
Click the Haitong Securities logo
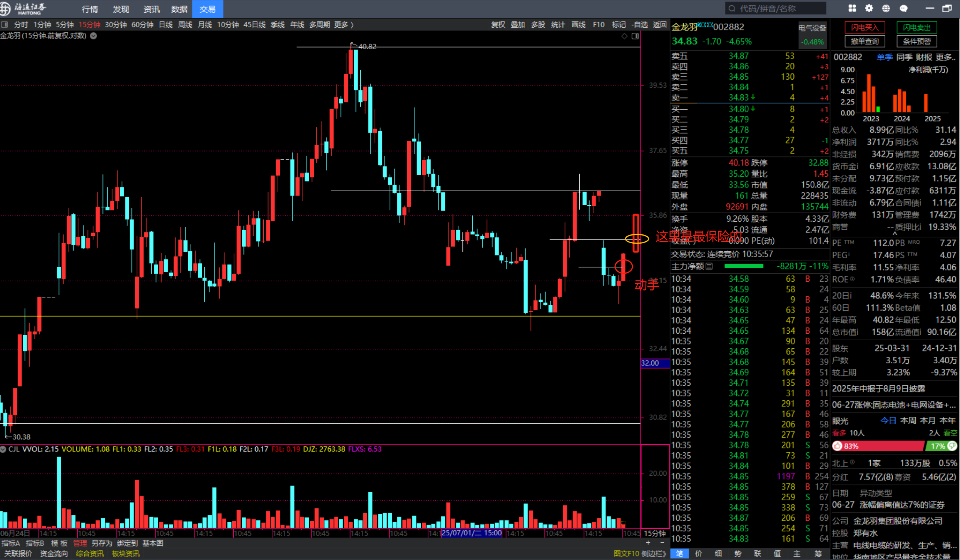23,8
